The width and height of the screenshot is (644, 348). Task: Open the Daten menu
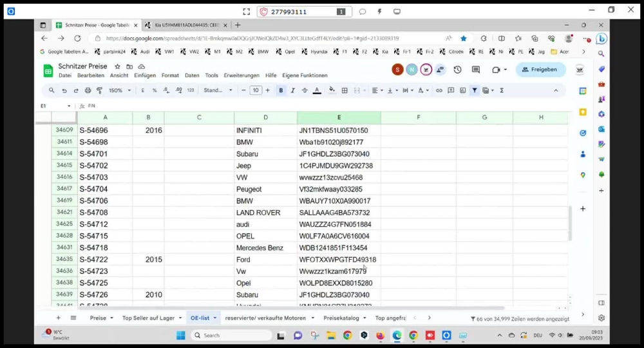(192, 75)
